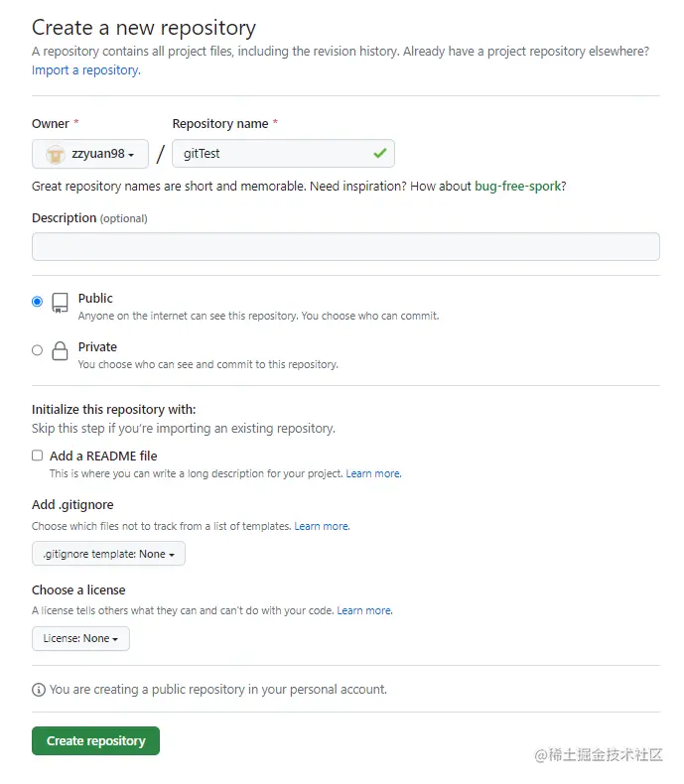Click the info icon near public repository notice
This screenshot has height=784, width=684.
click(39, 689)
